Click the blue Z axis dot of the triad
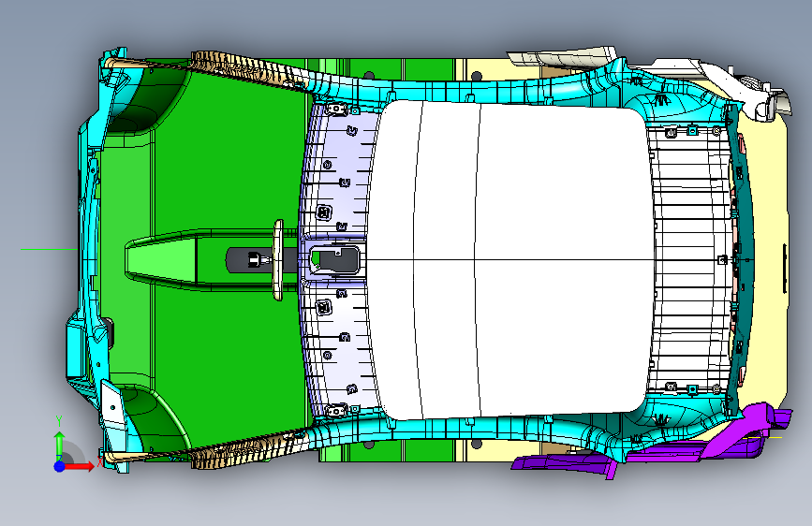Viewport: 812px width, 526px height. click(60, 466)
